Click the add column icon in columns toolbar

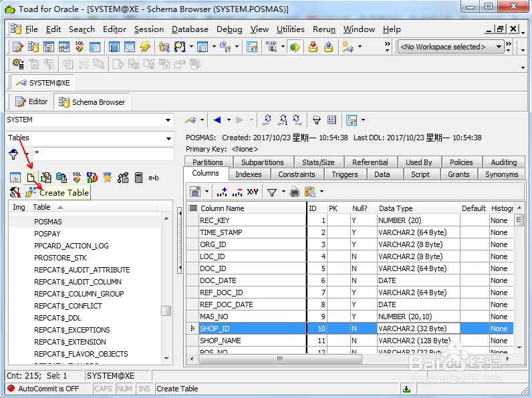[221, 192]
